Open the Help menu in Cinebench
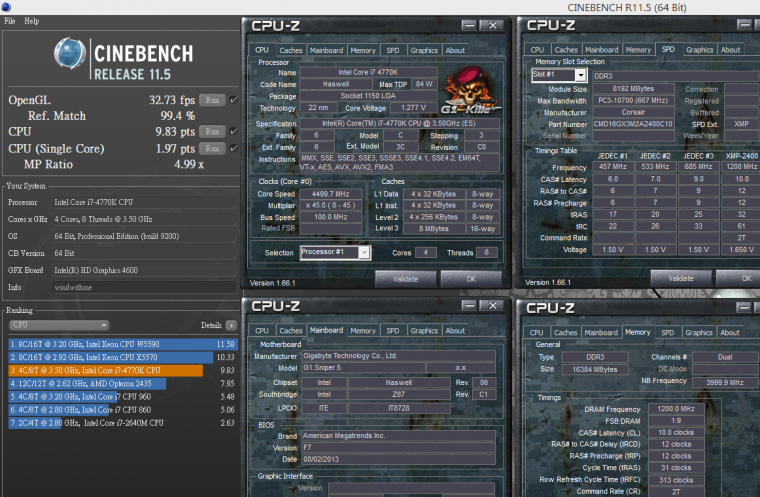Screen dimensions: 760x497 (x=32, y=21)
